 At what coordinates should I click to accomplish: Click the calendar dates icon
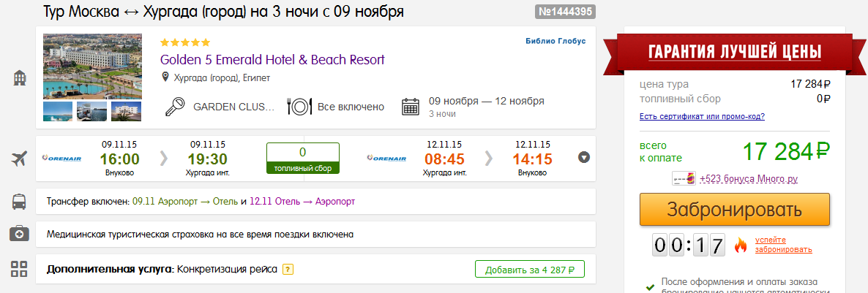coord(412,107)
